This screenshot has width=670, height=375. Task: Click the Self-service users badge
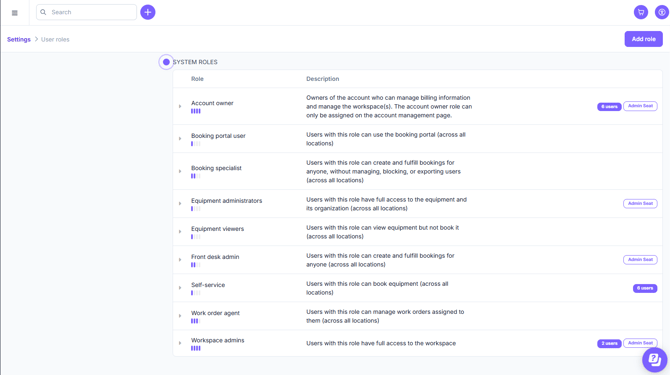[645, 288]
